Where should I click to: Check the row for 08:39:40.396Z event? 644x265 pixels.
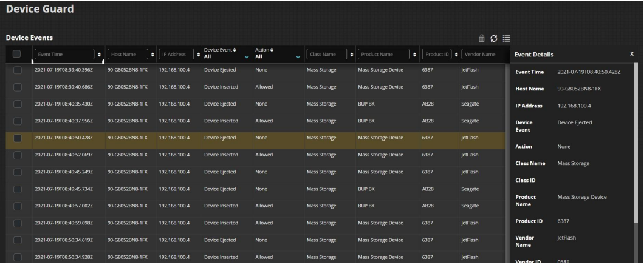point(17,70)
